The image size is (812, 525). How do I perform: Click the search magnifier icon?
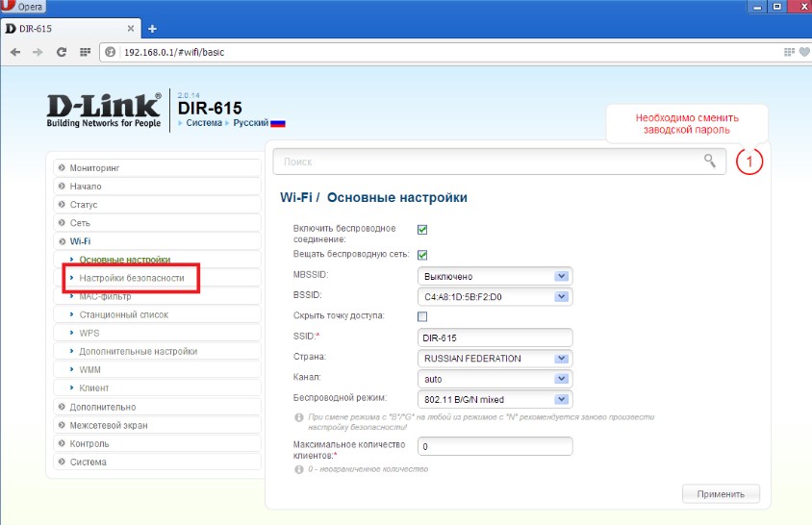click(x=710, y=161)
